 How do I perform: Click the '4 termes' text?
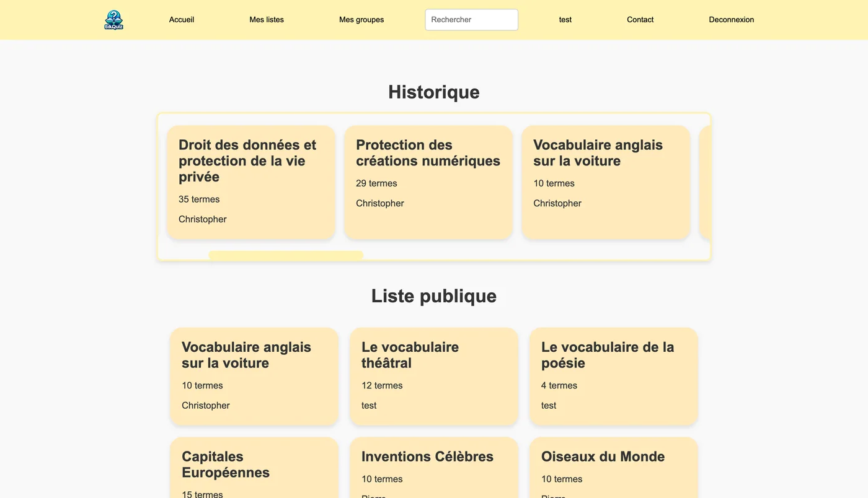point(559,385)
